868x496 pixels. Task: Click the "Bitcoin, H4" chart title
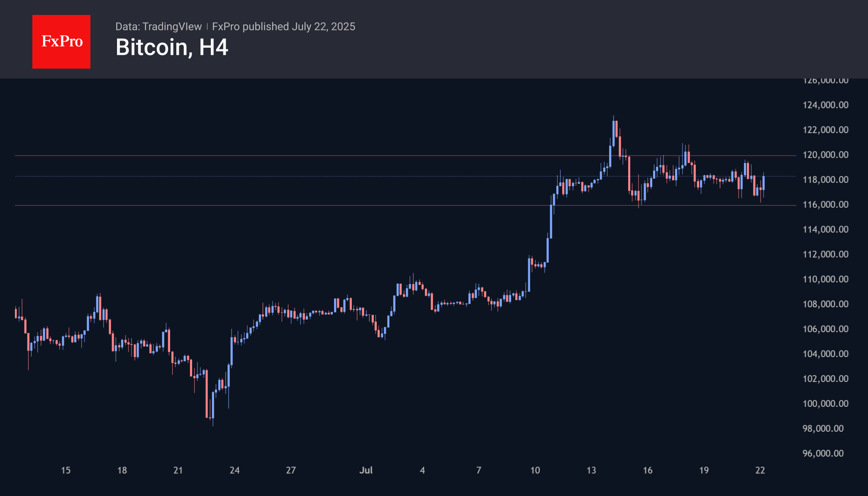point(172,48)
